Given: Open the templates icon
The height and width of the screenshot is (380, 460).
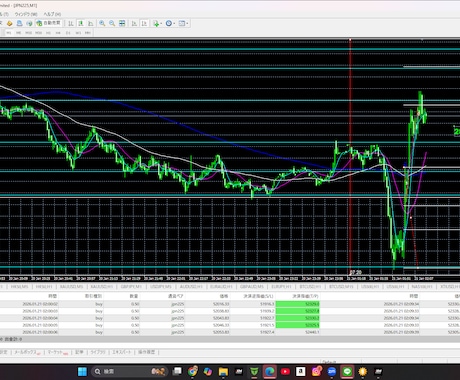Looking at the screenshot, I should [182, 23].
